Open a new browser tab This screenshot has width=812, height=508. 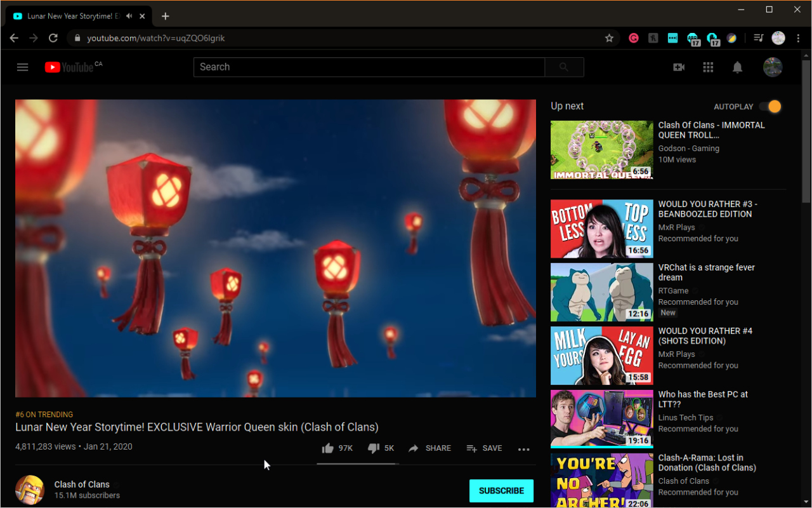(x=166, y=16)
